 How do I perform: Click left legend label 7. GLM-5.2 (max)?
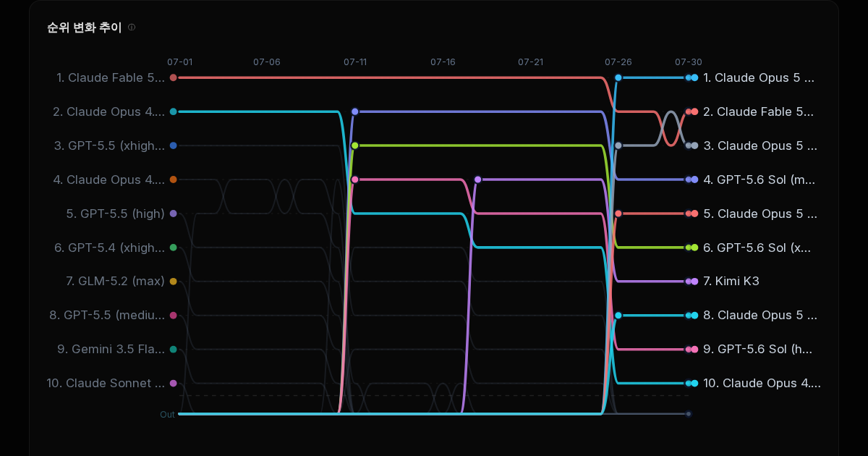tap(115, 281)
